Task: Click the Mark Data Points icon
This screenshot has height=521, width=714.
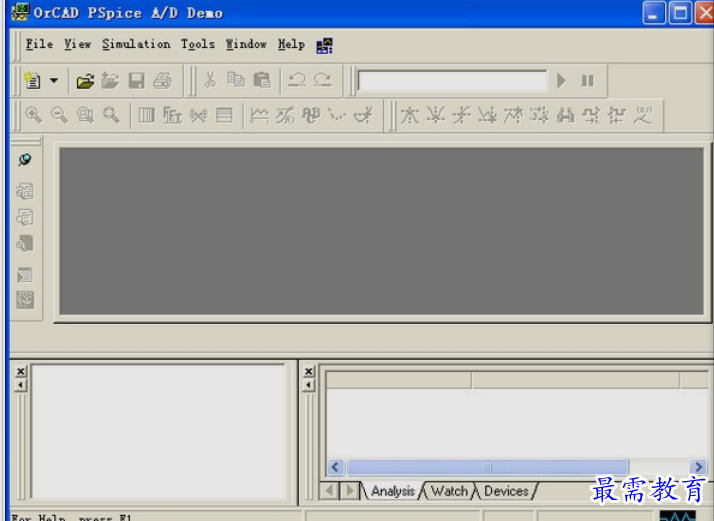Action: click(337, 115)
